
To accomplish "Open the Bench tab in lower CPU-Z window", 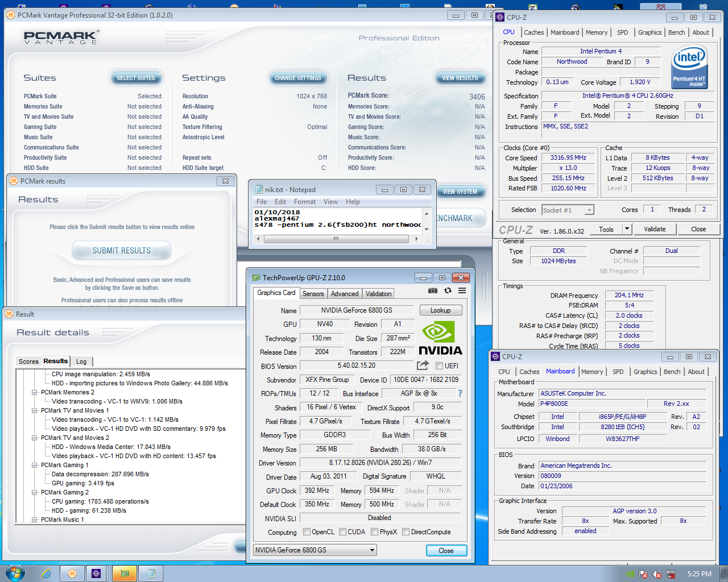I will pyautogui.click(x=672, y=372).
